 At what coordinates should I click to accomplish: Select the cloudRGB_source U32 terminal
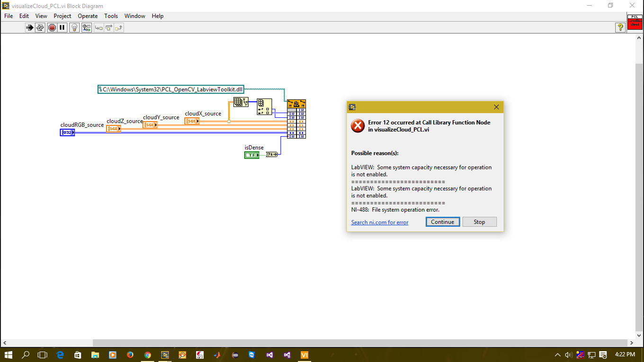tap(68, 132)
